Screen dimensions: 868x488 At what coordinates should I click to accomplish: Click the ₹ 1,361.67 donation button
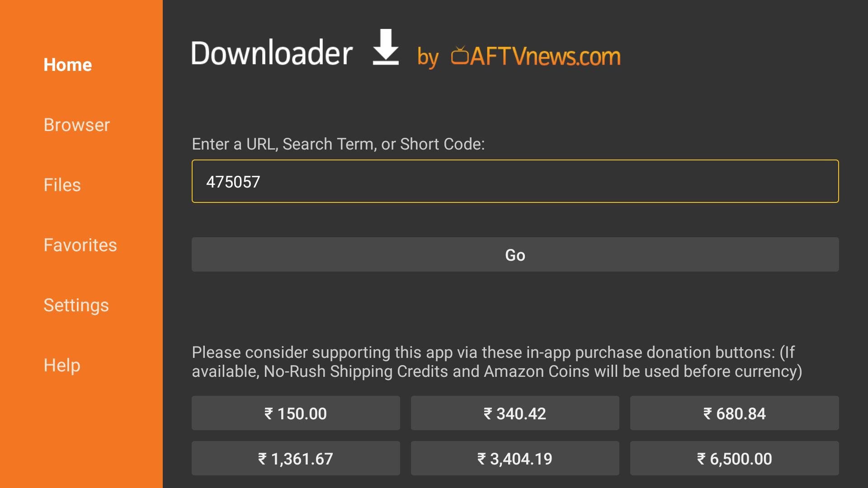296,459
